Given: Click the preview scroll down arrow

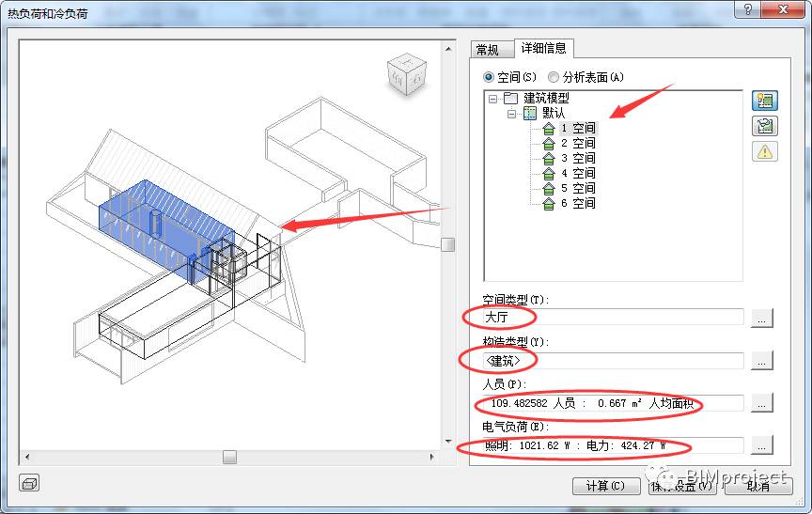Looking at the screenshot, I should [448, 442].
